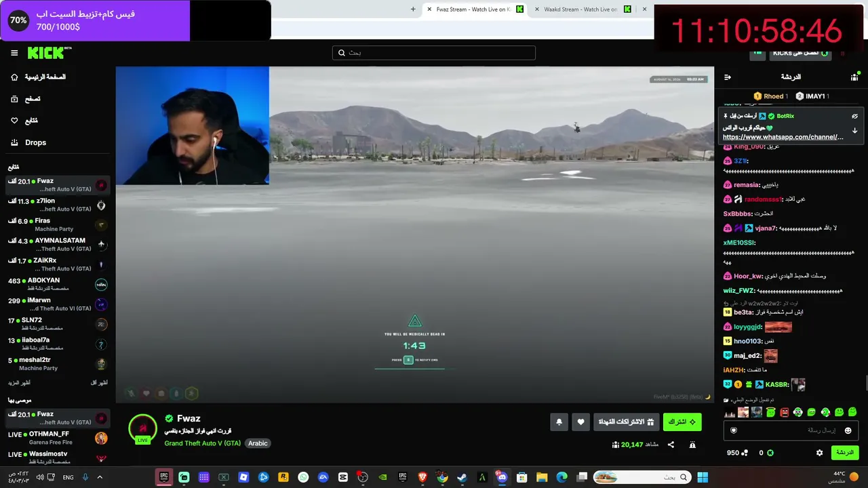Open the تصفح browse page
The image size is (868, 488).
(26, 99)
